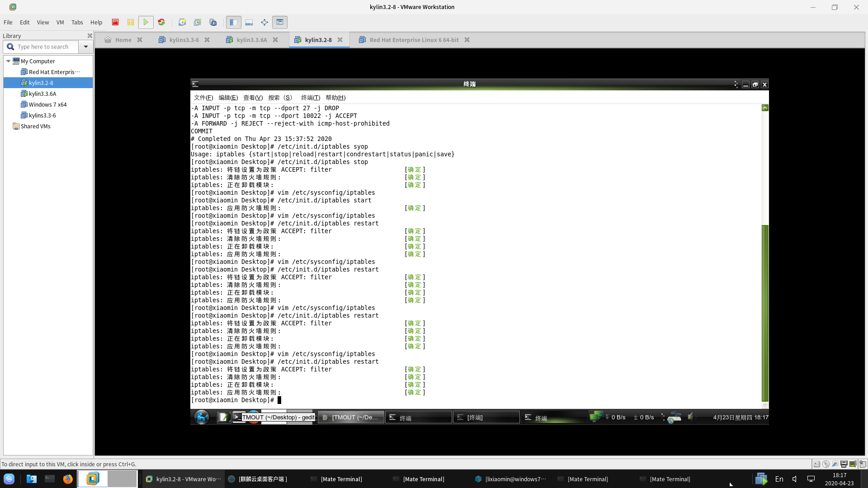
Task: Click the Restart guest icon
Action: pos(161,22)
